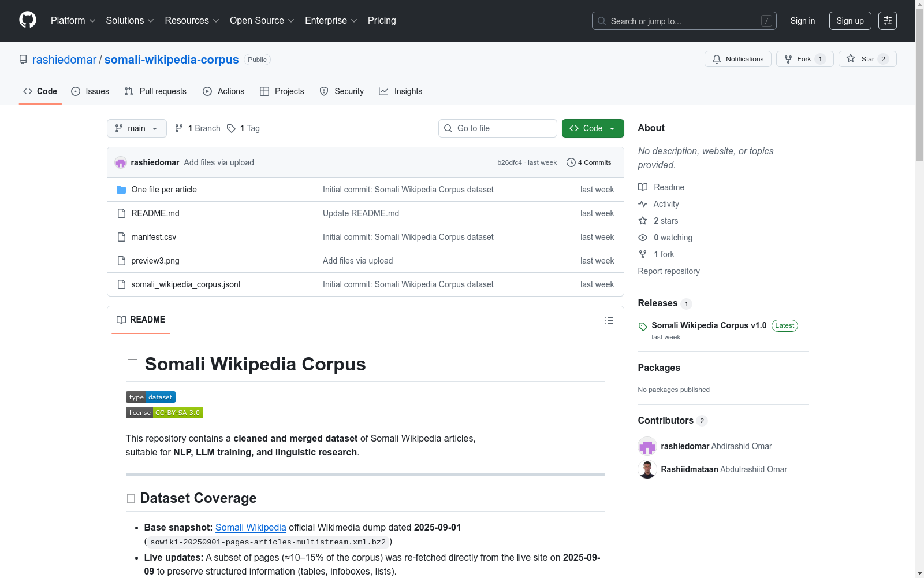Viewport: 924px width, 578px height.
Task: Click the fork icon beside 1 fork
Action: pos(643,254)
